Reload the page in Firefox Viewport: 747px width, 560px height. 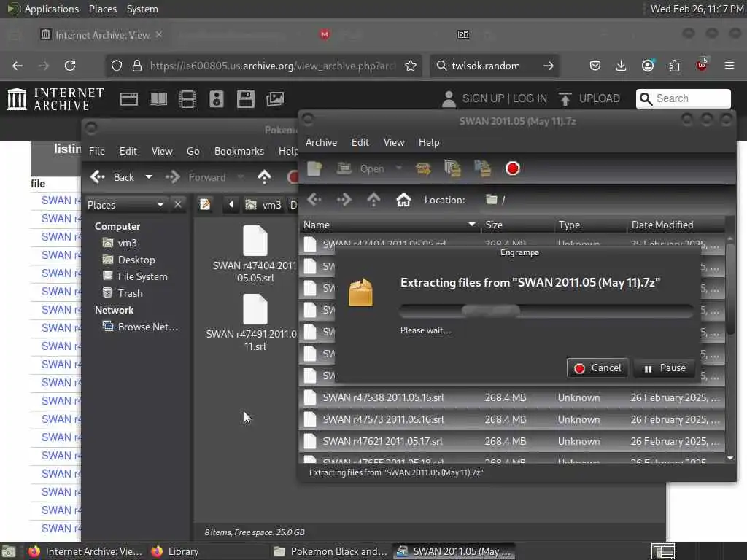[70, 66]
